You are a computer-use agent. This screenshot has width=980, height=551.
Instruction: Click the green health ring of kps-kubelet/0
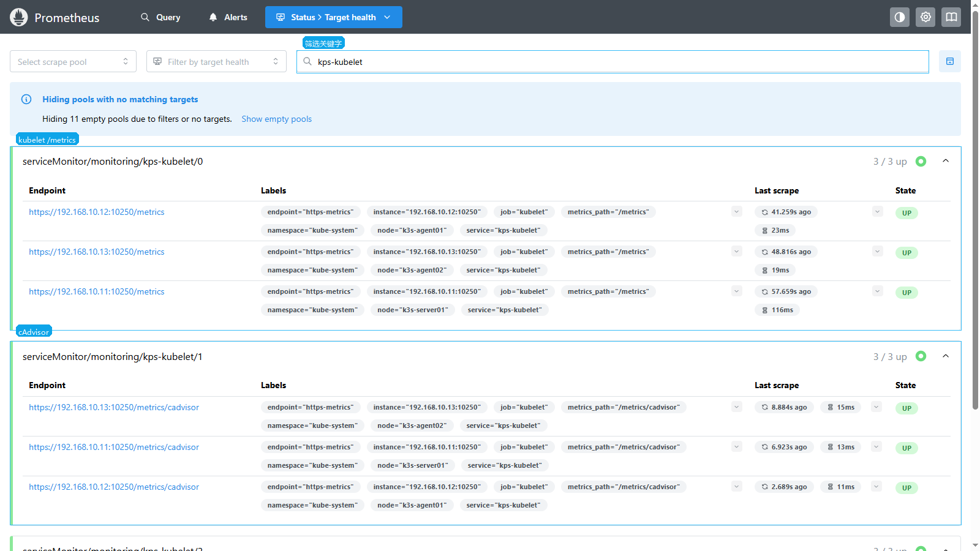pyautogui.click(x=921, y=161)
